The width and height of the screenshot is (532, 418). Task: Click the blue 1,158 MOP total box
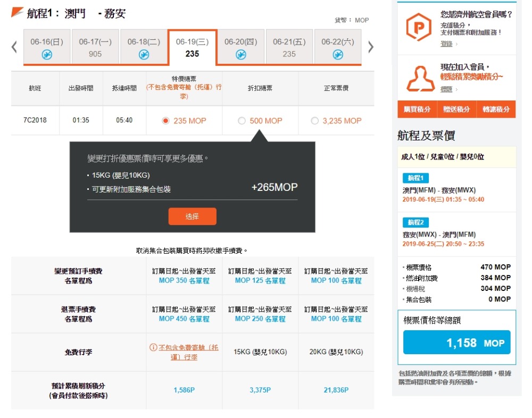tap(456, 342)
